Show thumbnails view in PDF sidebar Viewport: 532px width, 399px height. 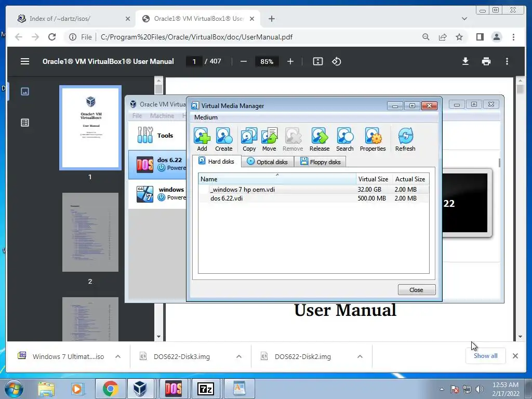[25, 91]
